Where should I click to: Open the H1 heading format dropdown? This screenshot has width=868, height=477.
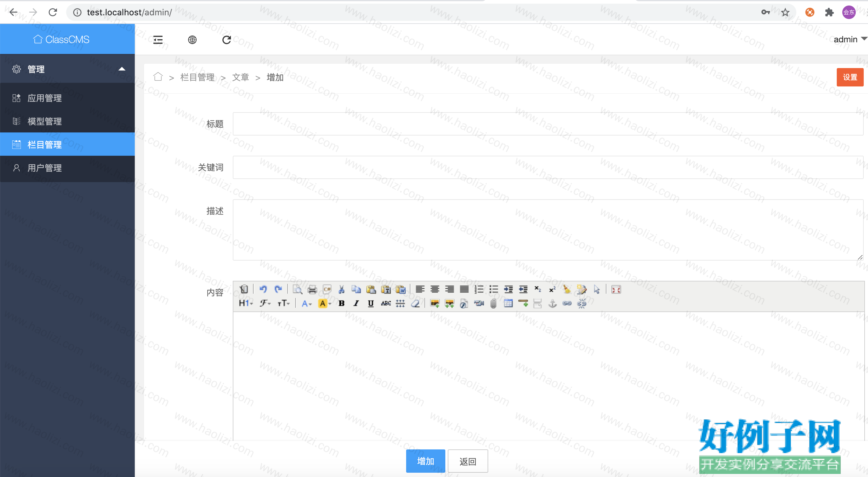coord(246,303)
